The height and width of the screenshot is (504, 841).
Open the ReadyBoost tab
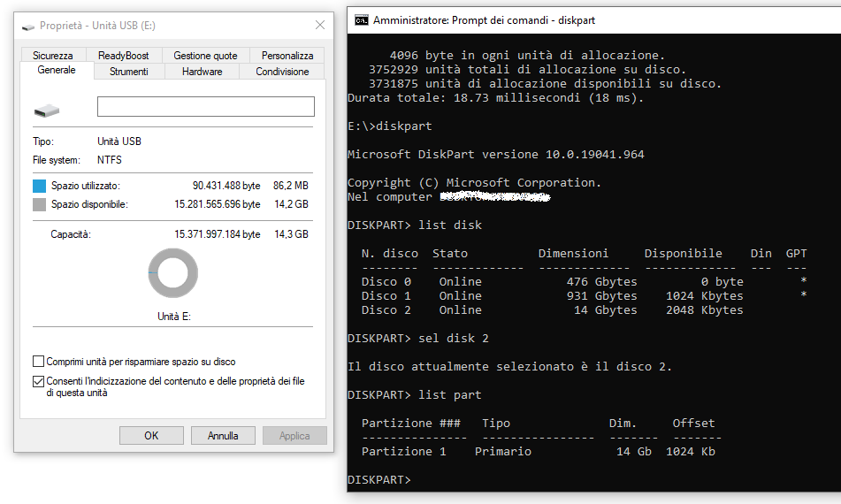(123, 55)
